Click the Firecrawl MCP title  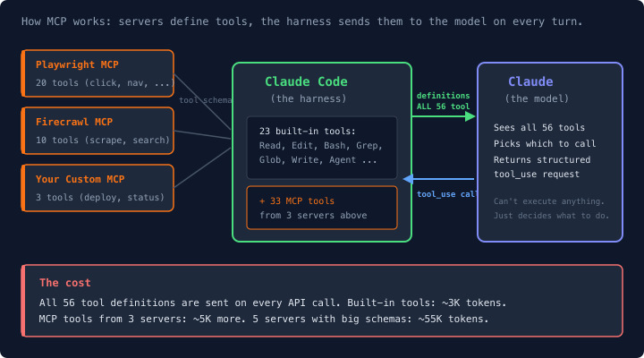pyautogui.click(x=74, y=122)
